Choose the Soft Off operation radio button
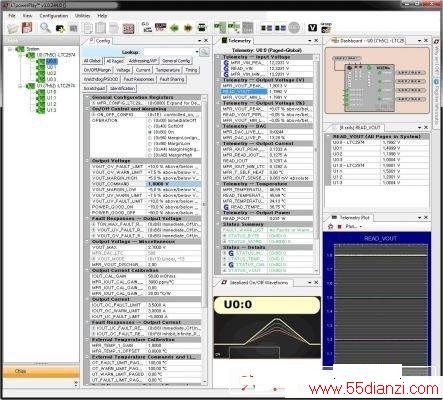 150,126
